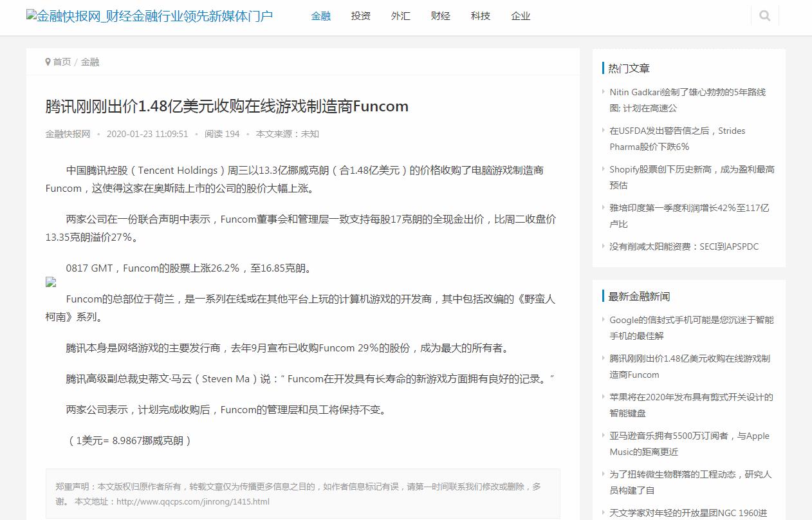The height and width of the screenshot is (520, 812).
Task: Go to the 外汇 section
Action: 401,16
